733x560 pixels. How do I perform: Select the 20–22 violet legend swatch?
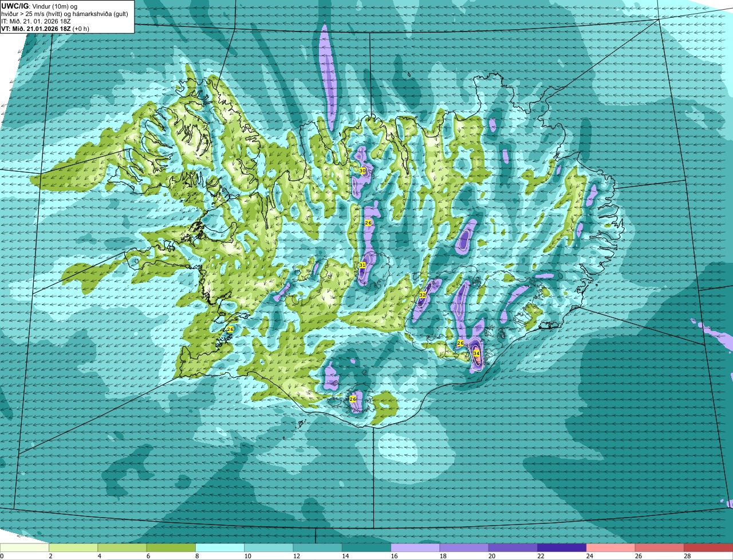[x=513, y=548]
